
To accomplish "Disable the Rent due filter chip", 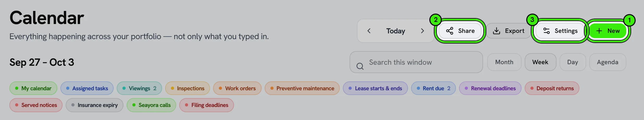I will point(434,88).
